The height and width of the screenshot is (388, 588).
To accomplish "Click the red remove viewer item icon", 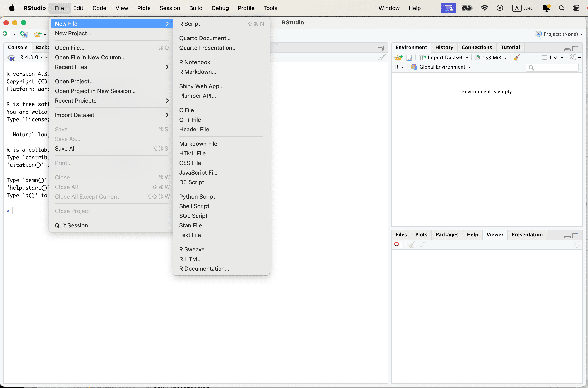I will (397, 244).
